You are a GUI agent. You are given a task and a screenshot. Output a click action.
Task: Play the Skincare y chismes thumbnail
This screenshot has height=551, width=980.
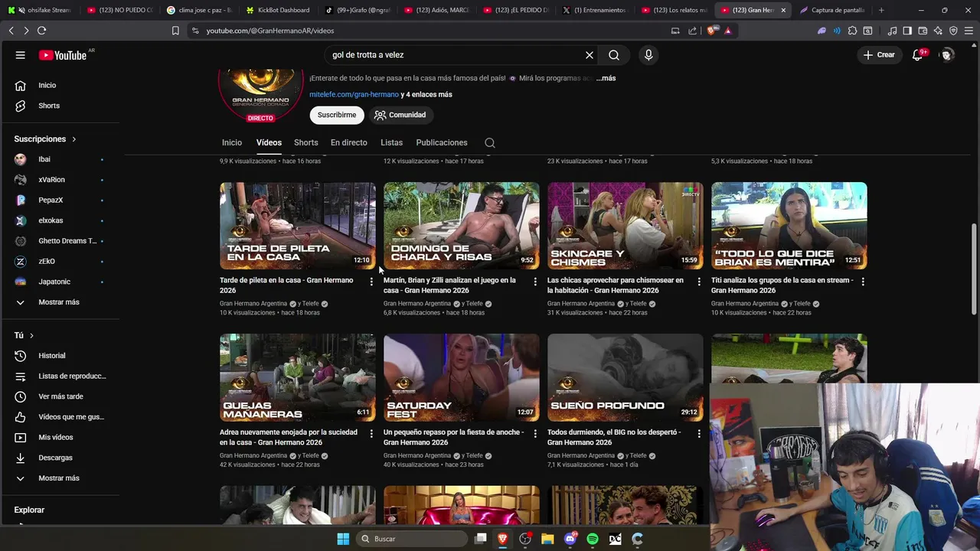[626, 226]
